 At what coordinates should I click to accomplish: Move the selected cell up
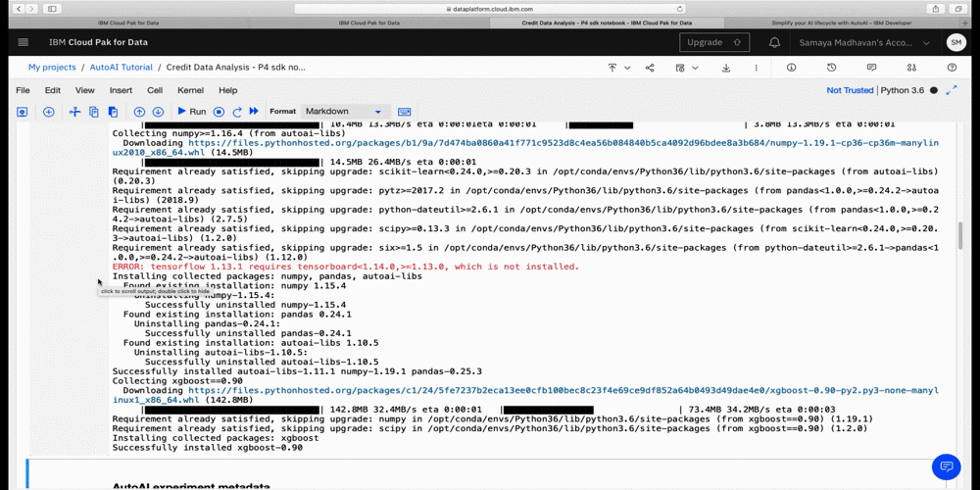click(139, 112)
